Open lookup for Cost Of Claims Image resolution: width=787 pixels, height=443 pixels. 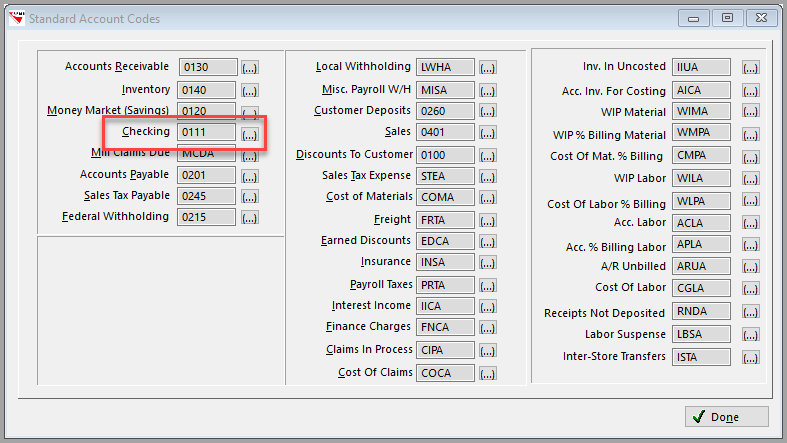(487, 374)
